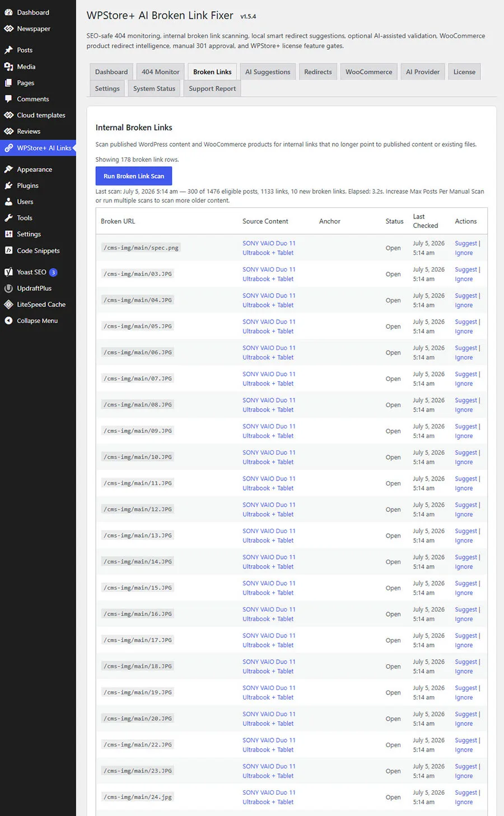504x816 pixels.
Task: Click the WPStore+ AI Links chain icon
Action: pyautogui.click(x=8, y=148)
